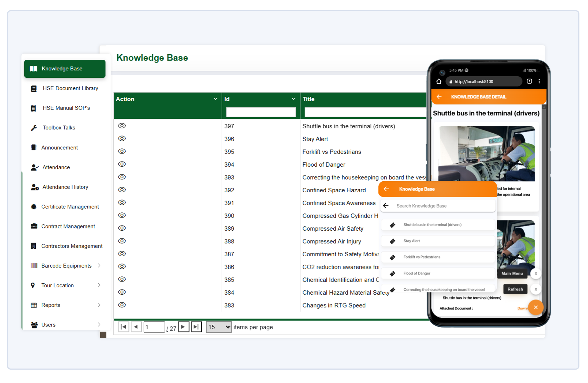Click the Barcode Equipments barcode icon
Viewport: 588px width, 383px height.
pos(34,265)
